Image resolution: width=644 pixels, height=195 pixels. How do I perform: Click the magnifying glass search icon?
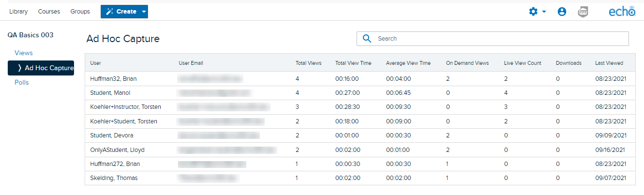point(367,39)
